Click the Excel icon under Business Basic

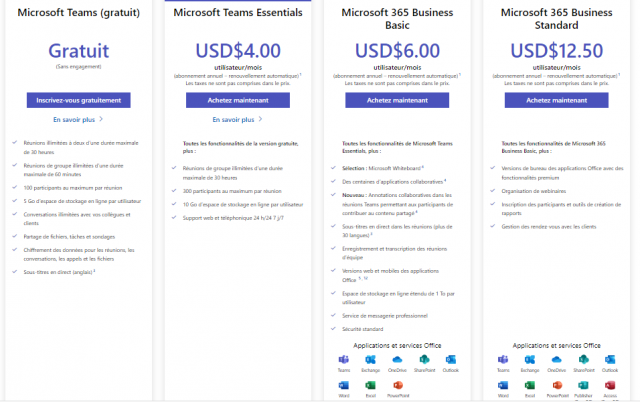pyautogui.click(x=370, y=385)
